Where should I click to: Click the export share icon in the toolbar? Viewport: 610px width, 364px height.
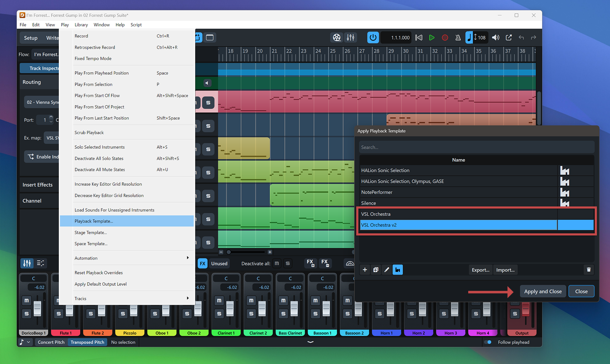(509, 38)
